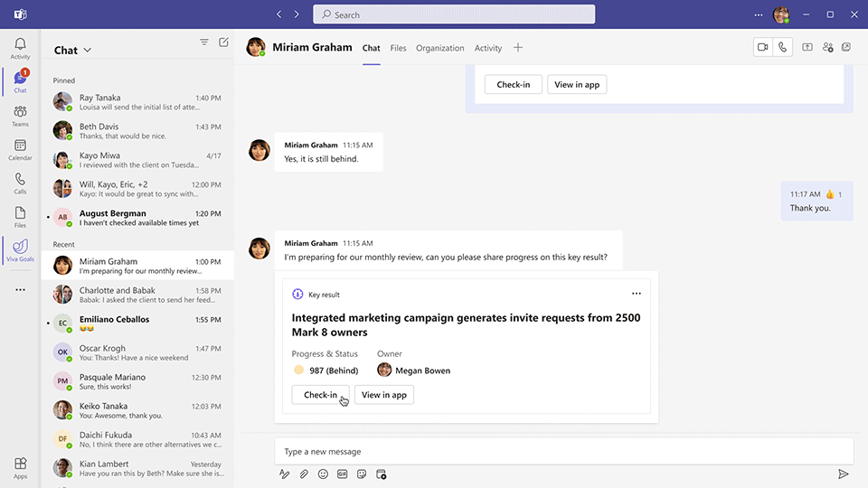Open more options on Key result card
The image size is (868, 488).
pyautogui.click(x=637, y=294)
